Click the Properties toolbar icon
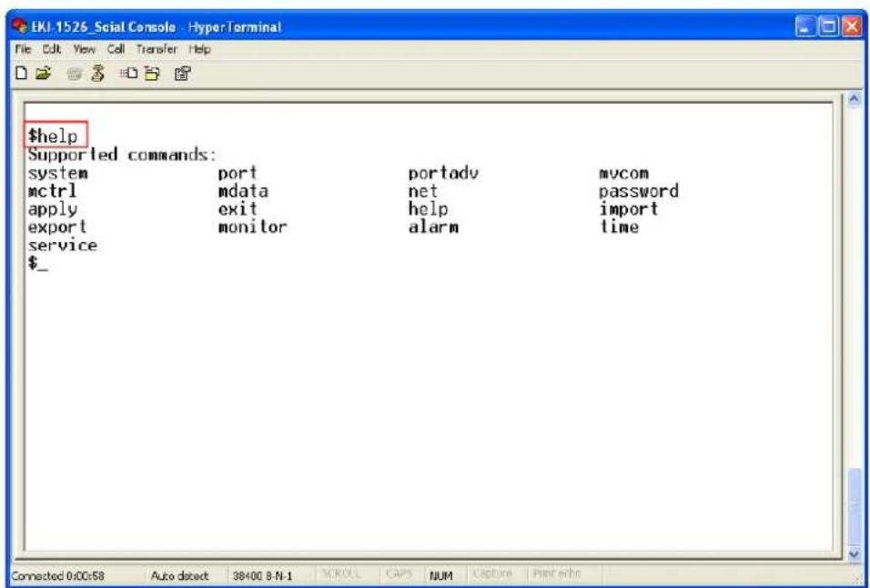 [x=183, y=73]
